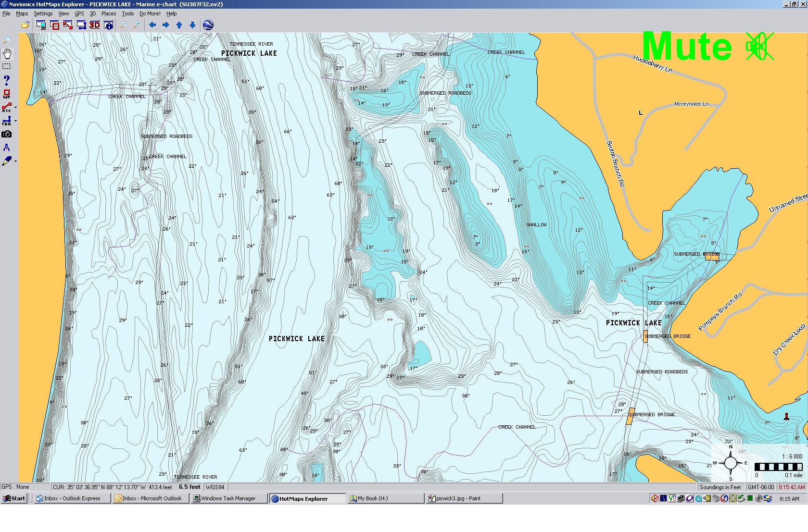Screen dimensions: 808x532
Task: Toggle the green Mute speaker icon
Action: coord(759,47)
